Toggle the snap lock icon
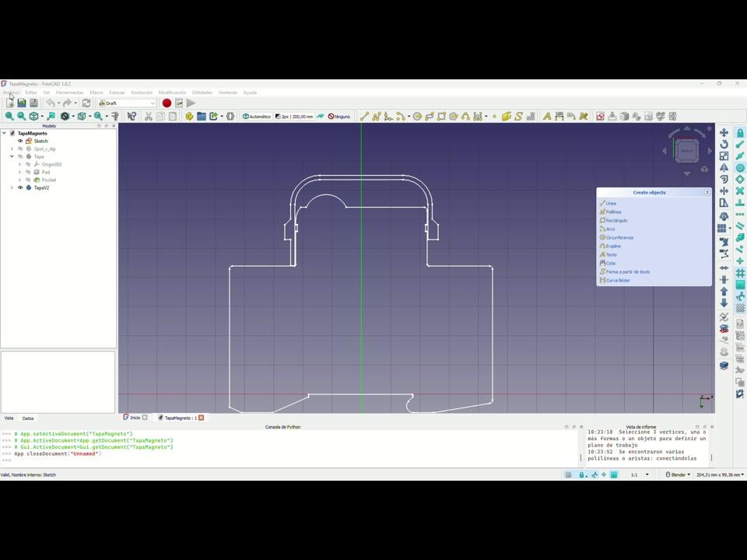Viewport: 747px width, 560px height. click(x=740, y=133)
